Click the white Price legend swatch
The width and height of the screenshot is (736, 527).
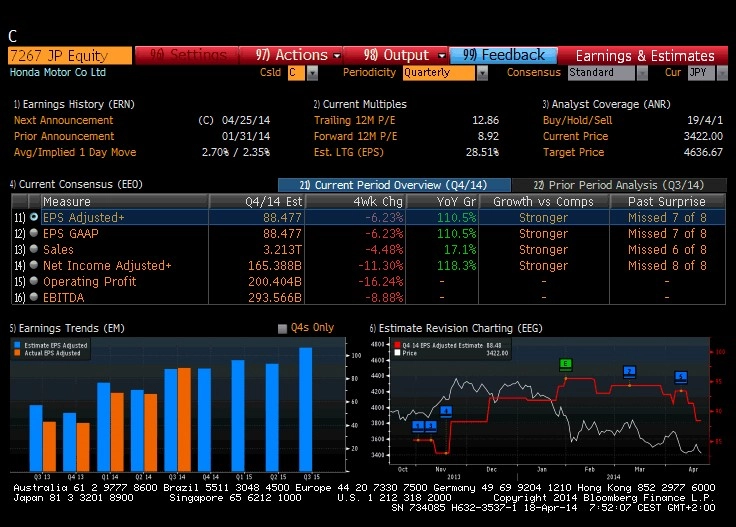[x=398, y=353]
